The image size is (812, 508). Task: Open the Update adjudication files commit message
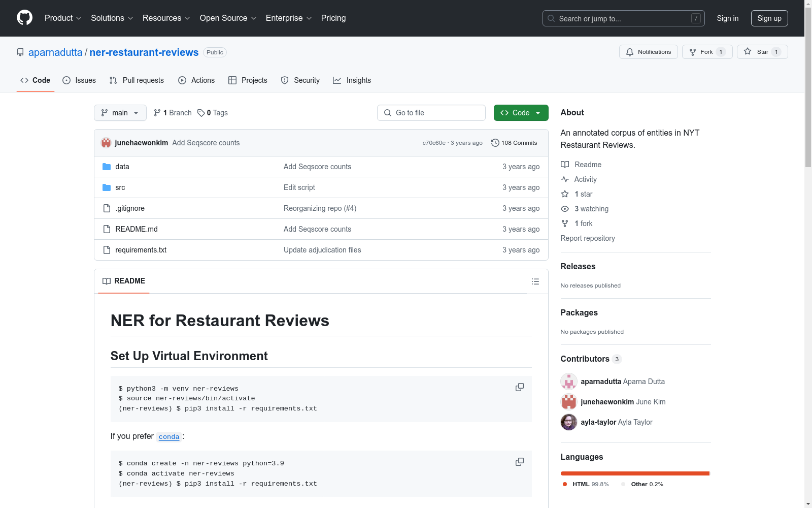coord(322,250)
